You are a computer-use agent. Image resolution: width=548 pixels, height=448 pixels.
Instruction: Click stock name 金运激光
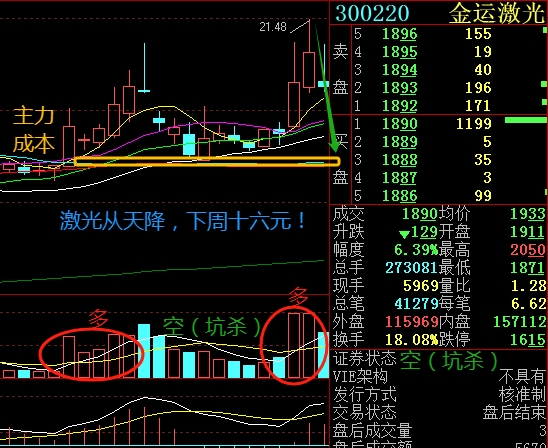tap(497, 13)
